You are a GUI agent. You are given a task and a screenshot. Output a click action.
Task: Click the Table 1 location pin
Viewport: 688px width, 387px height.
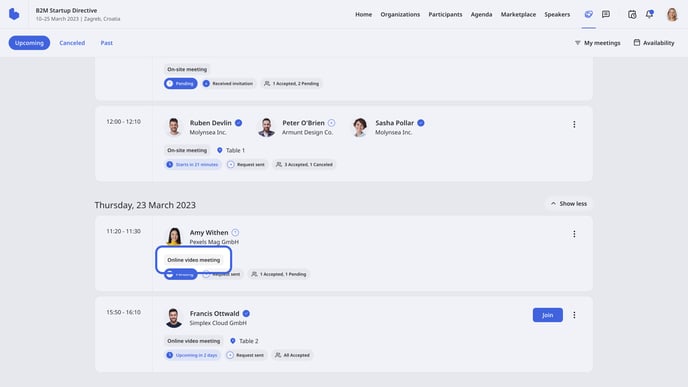pos(220,150)
